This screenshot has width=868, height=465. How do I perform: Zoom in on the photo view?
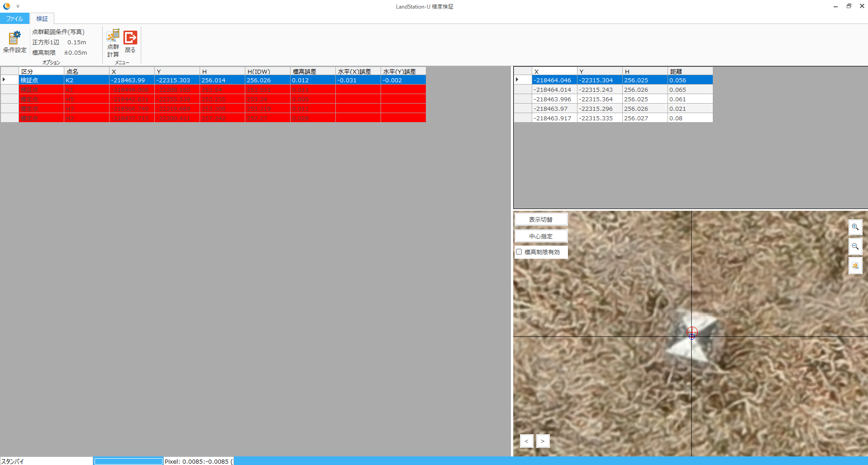pyautogui.click(x=855, y=227)
